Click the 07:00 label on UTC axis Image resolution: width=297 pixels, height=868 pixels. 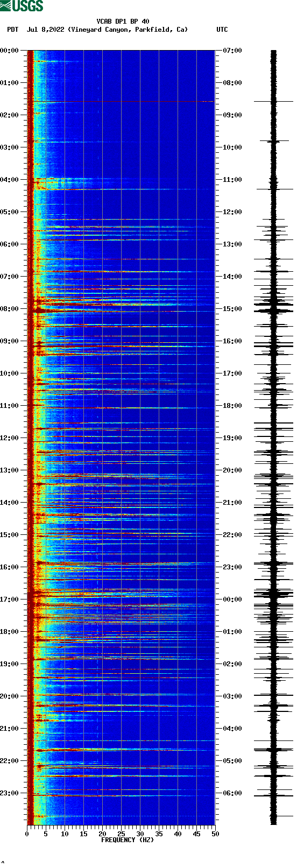pyautogui.click(x=232, y=51)
